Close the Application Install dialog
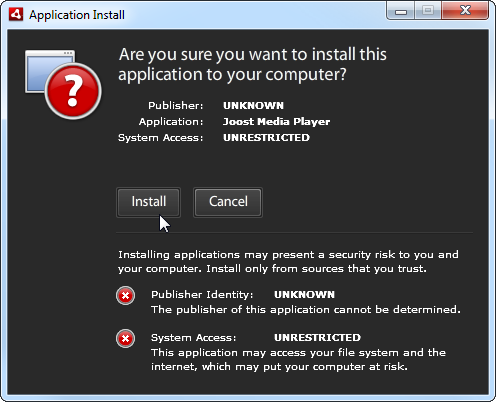This screenshot has height=402, width=496. [x=465, y=11]
